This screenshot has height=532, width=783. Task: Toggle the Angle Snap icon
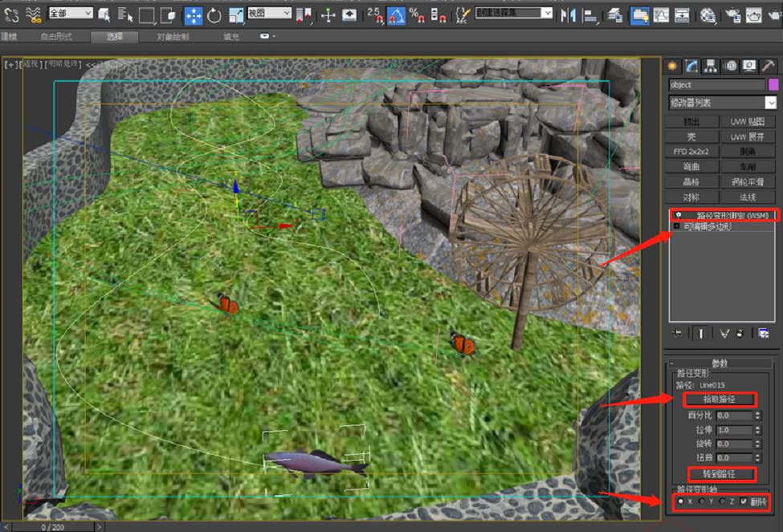pyautogui.click(x=396, y=15)
